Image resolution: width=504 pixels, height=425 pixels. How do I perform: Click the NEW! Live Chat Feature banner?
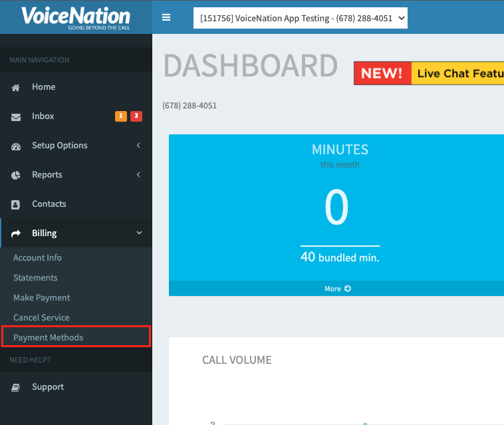(x=429, y=73)
